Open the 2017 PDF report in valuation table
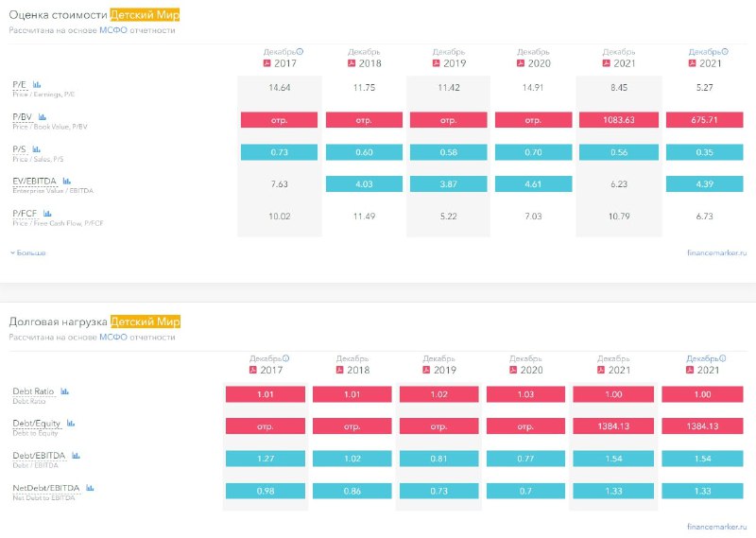 pos(266,63)
